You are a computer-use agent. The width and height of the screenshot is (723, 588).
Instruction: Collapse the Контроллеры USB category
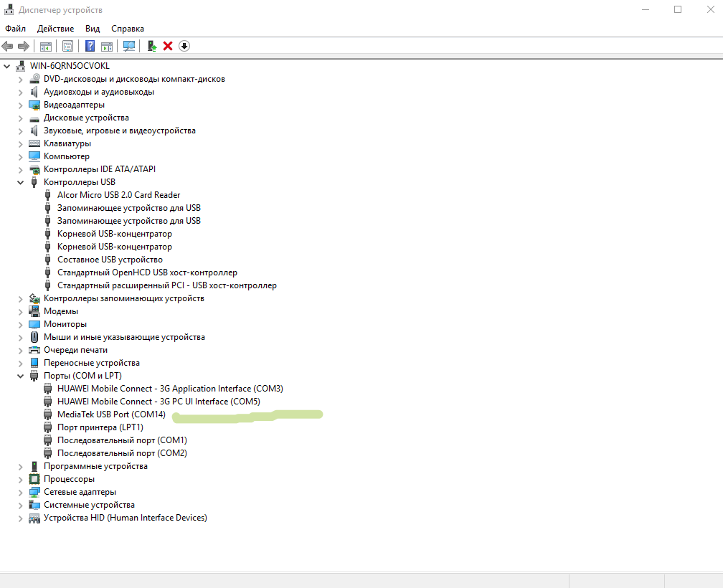21,182
